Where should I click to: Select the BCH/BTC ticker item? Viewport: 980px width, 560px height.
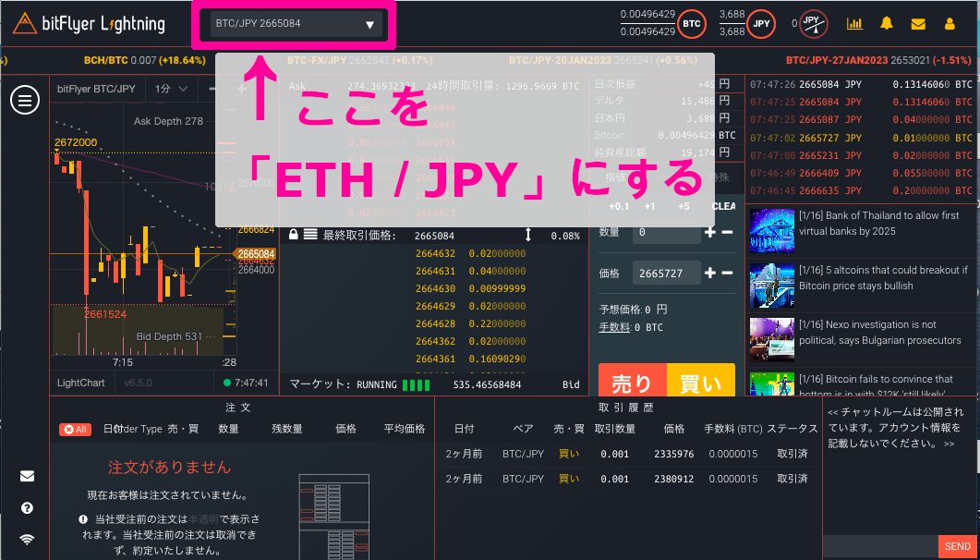click(x=144, y=61)
